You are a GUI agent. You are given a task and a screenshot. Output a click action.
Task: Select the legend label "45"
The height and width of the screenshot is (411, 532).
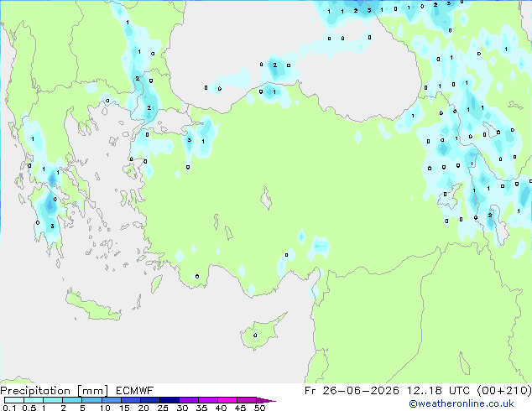pos(240,408)
